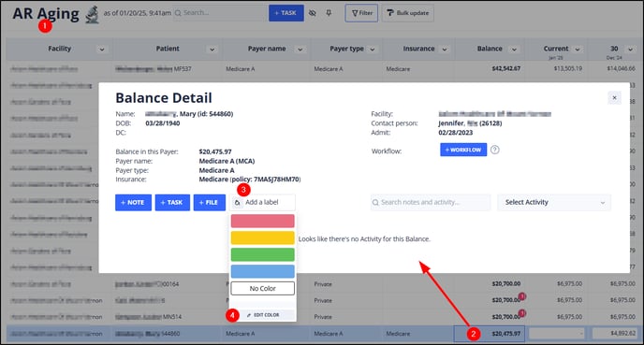This screenshot has height=345, width=644.
Task: Open Bulk update
Action: point(408,13)
